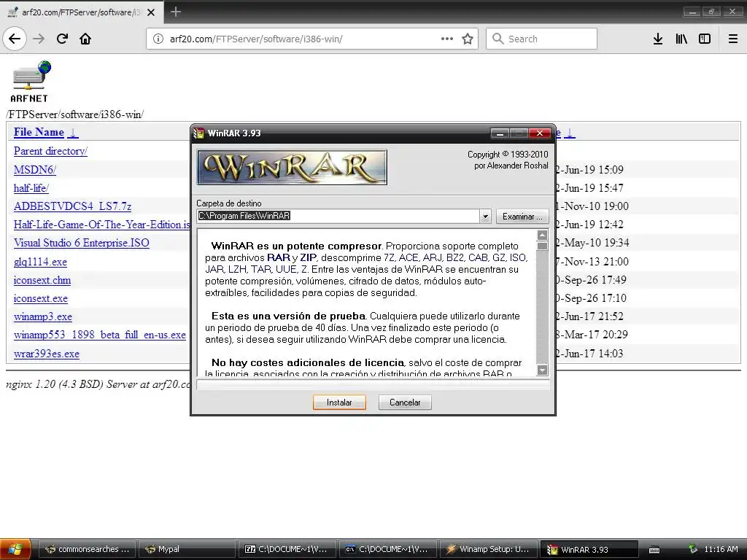Open the downloads arrow icon
Viewport: 747px width, 560px height.
657,39
